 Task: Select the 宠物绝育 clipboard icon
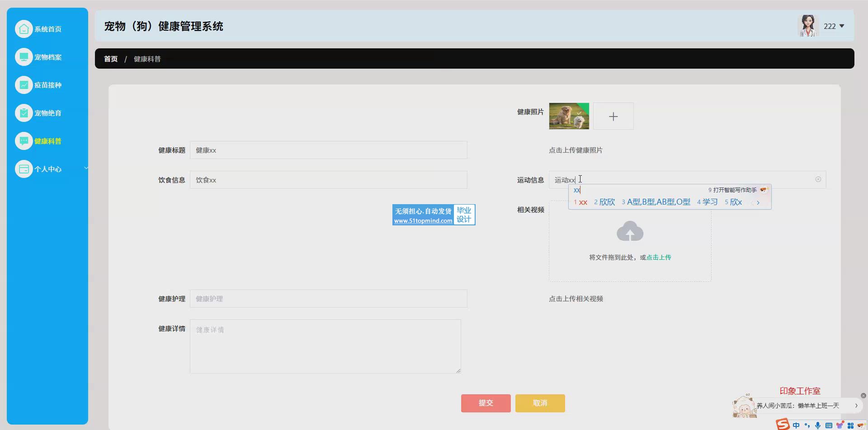[x=24, y=113]
